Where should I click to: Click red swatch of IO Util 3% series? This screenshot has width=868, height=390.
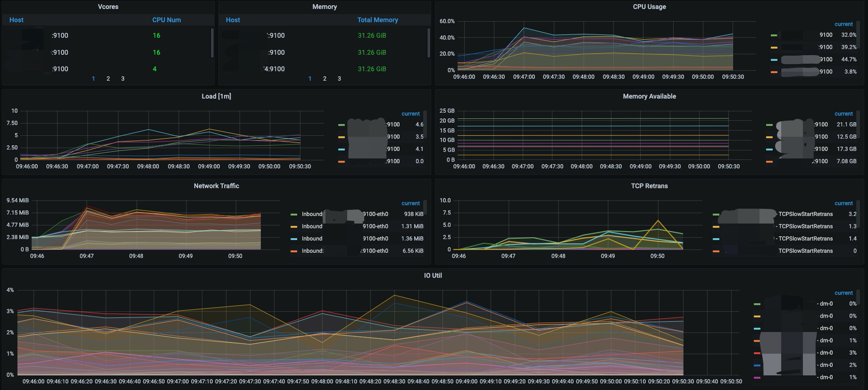pyautogui.click(x=757, y=353)
